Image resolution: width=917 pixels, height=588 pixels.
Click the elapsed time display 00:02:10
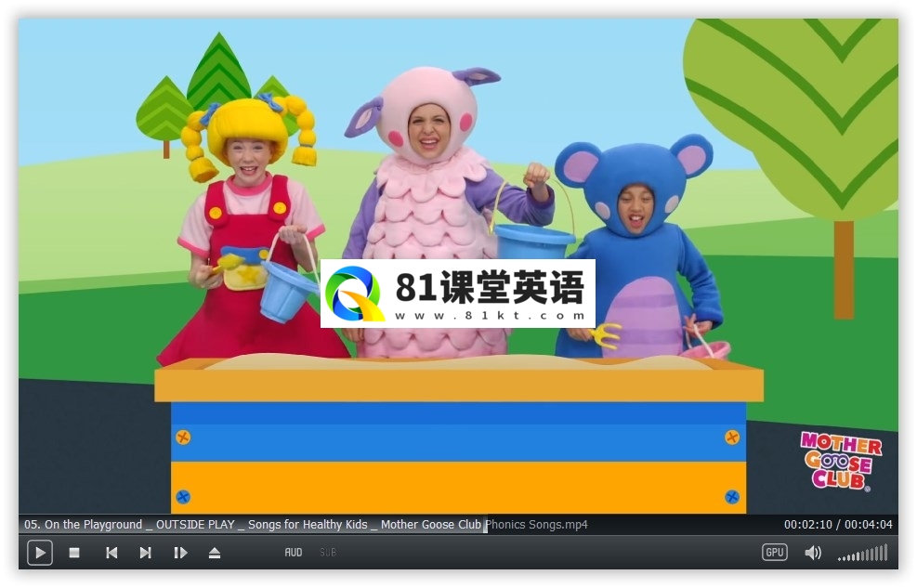coord(806,525)
